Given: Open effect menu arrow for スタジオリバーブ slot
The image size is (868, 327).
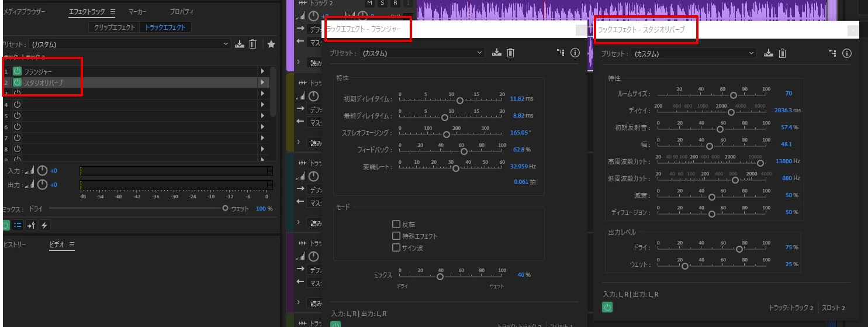Looking at the screenshot, I should click(263, 82).
